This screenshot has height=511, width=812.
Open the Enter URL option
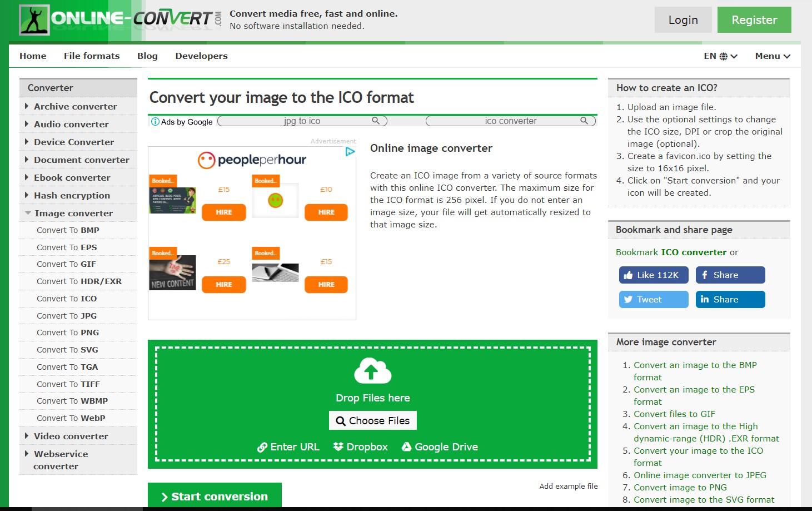[288, 447]
